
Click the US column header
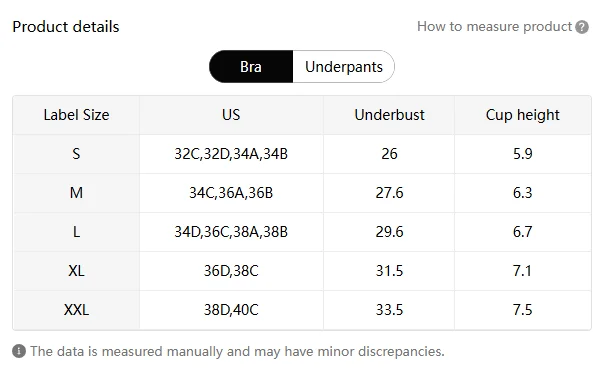pos(231,115)
